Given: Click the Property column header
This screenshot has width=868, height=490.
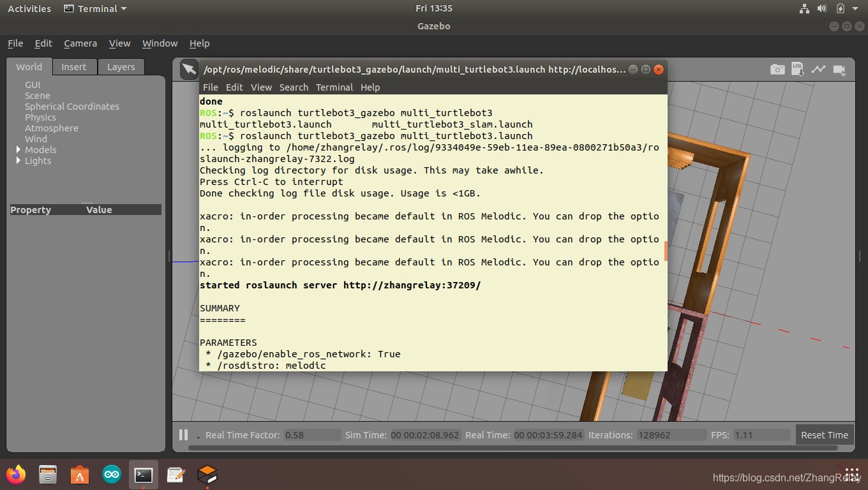Looking at the screenshot, I should [31, 210].
